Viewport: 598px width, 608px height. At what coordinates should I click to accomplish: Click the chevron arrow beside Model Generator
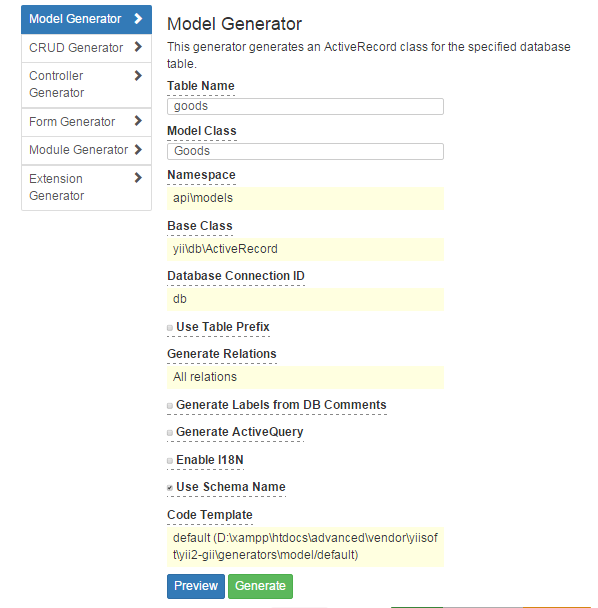[x=138, y=19]
